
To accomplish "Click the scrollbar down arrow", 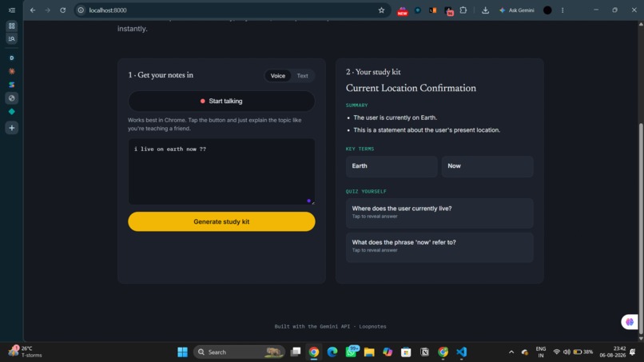I will (x=641, y=338).
